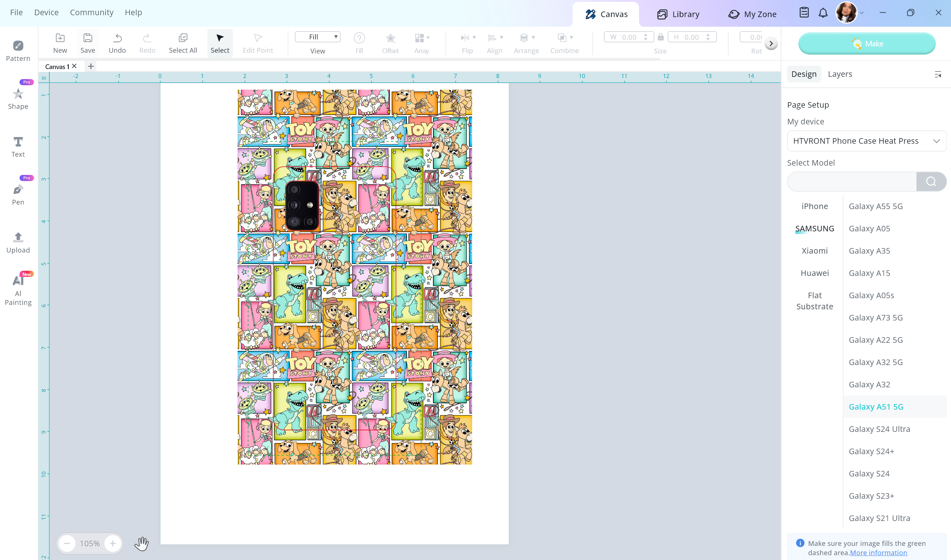Open the Help menu
The width and height of the screenshot is (951, 560).
(133, 13)
